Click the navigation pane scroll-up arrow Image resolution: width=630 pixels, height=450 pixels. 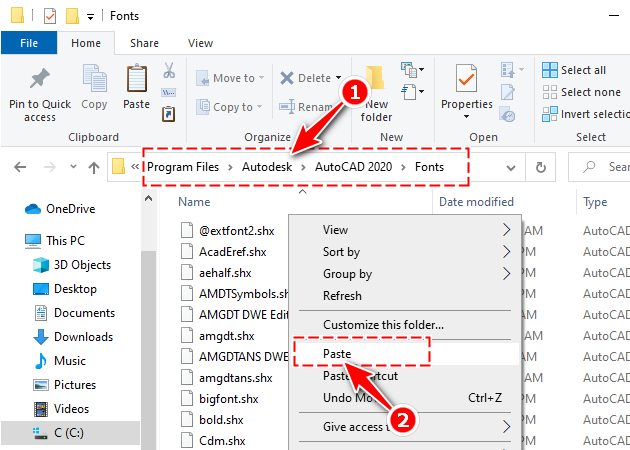coord(148,198)
